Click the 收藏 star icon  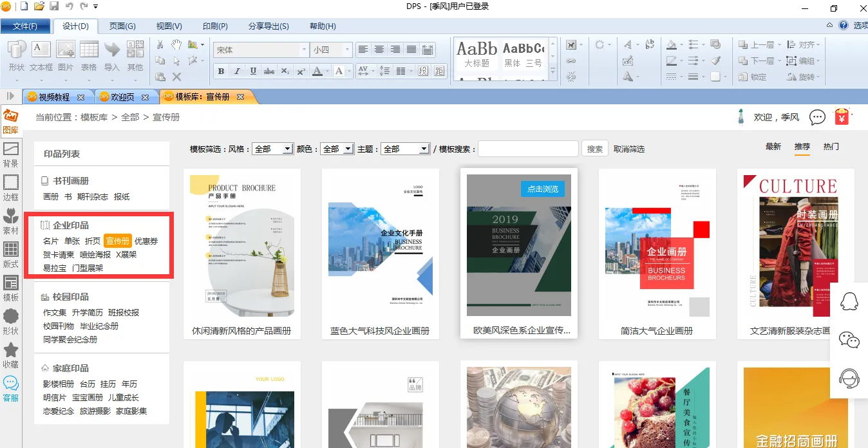(x=10, y=355)
